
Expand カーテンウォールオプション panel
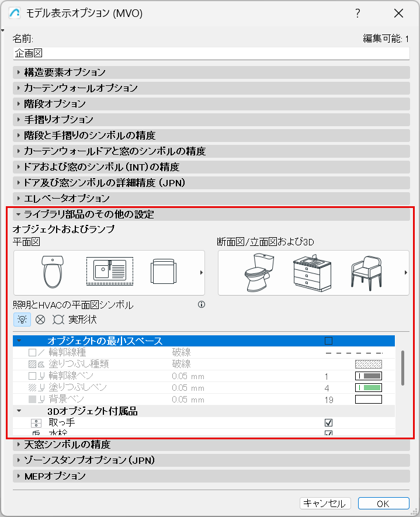point(211,88)
